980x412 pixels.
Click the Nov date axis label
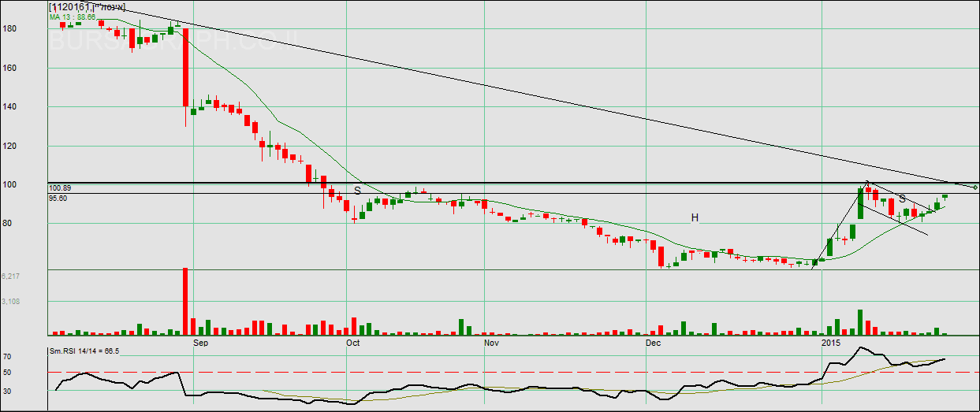[x=491, y=343]
